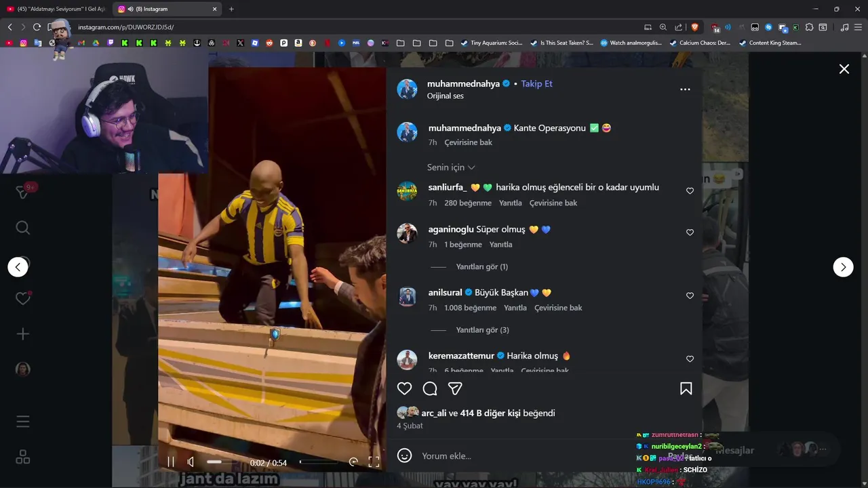Select the '(8) Instagram' browser tab

pyautogui.click(x=166, y=9)
